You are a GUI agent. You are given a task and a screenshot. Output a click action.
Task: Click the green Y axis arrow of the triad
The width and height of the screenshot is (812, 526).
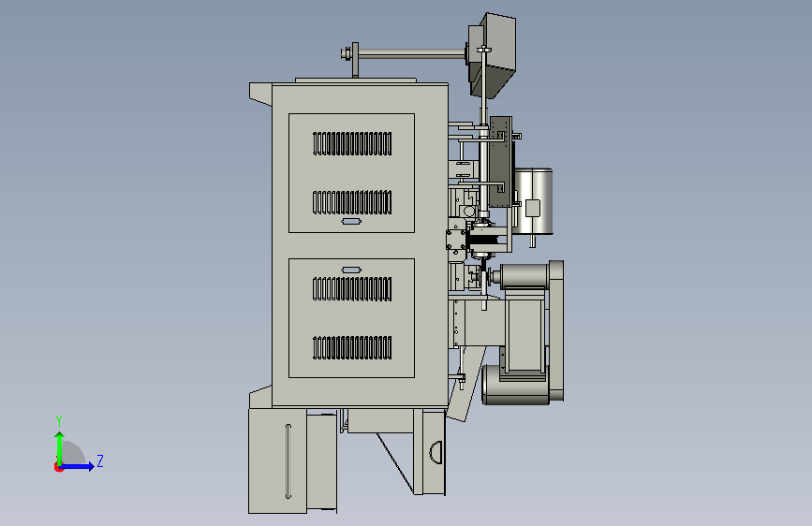tap(60, 447)
